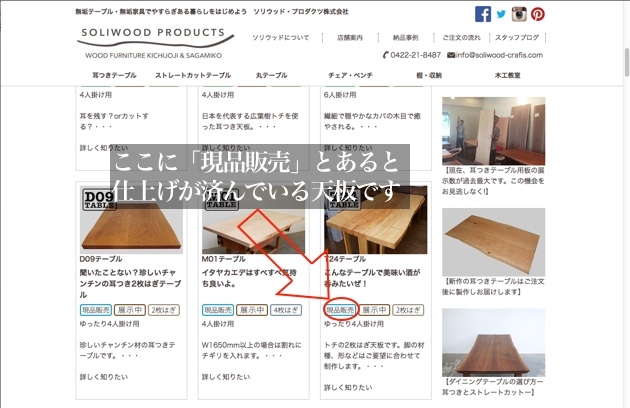The width and height of the screenshot is (630, 408).
Task: Click the D09 table product photo
Action: 131,219
